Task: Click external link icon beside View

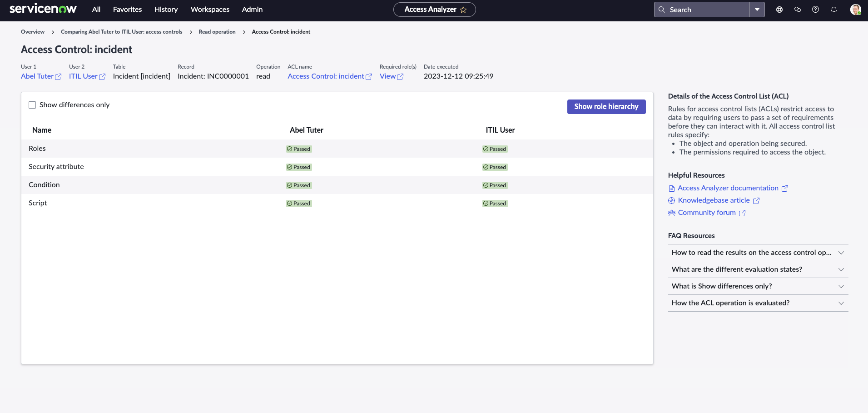Action: [400, 77]
